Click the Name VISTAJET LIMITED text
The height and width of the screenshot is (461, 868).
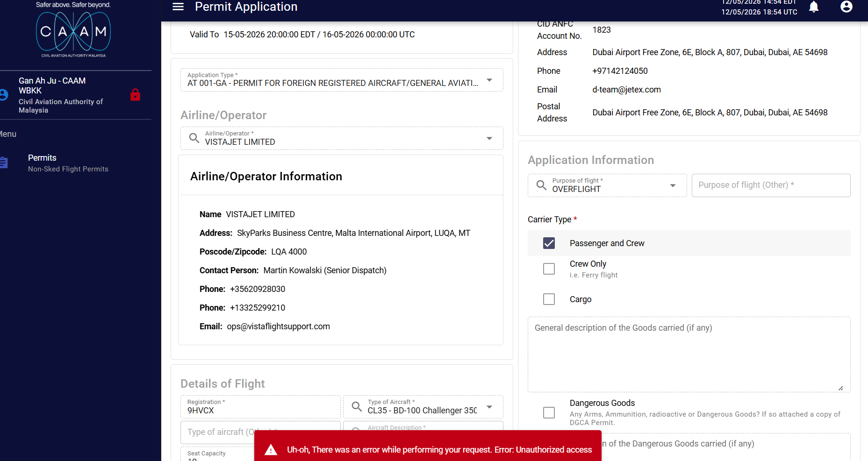point(247,214)
